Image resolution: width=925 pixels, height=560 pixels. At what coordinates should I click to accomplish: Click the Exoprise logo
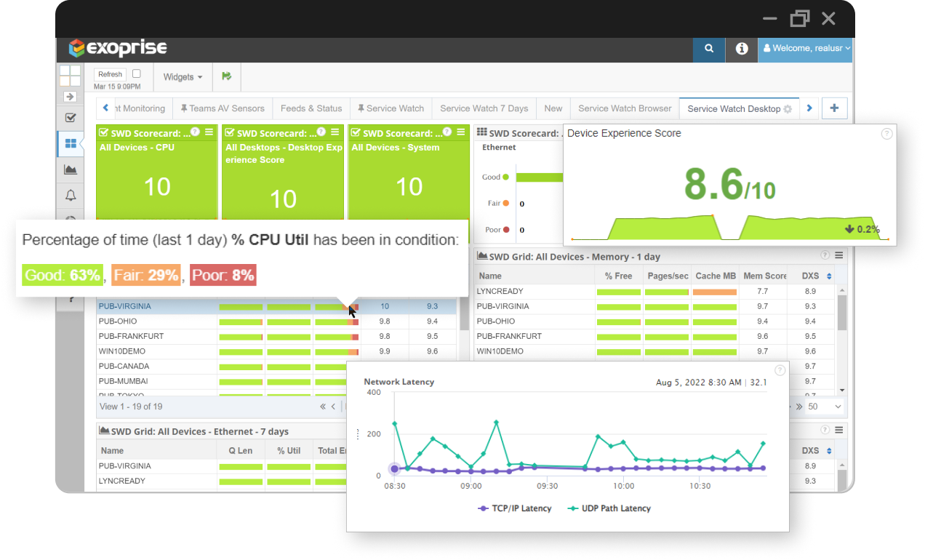click(x=119, y=48)
